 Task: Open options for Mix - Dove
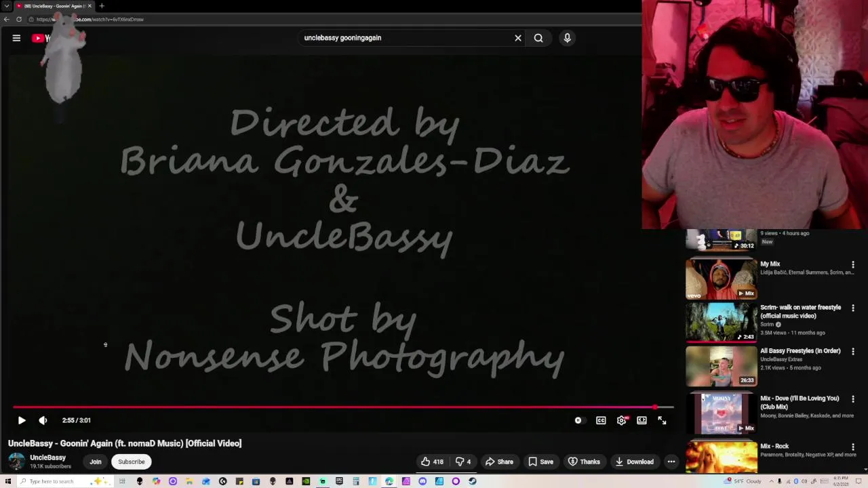(853, 399)
